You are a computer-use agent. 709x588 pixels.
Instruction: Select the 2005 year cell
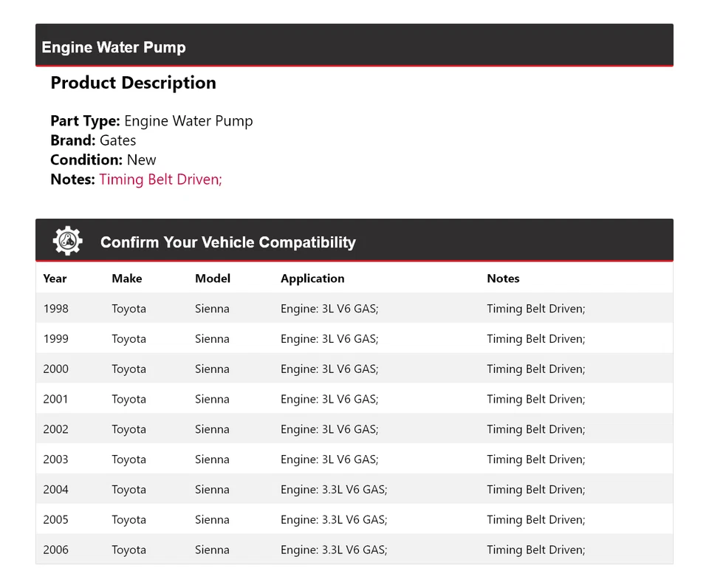point(55,520)
